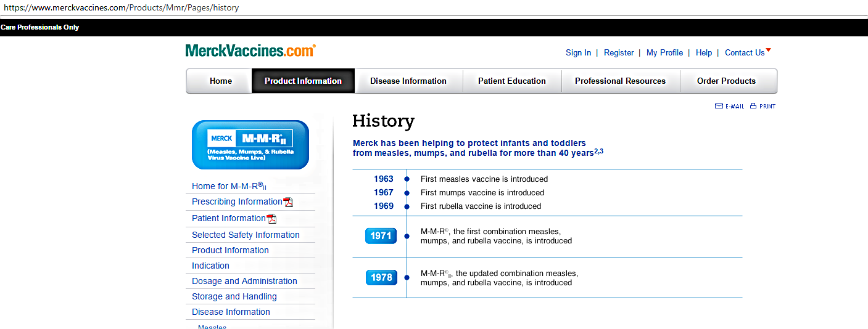Click the History page heading
Image resolution: width=868 pixels, height=329 pixels.
point(383,121)
